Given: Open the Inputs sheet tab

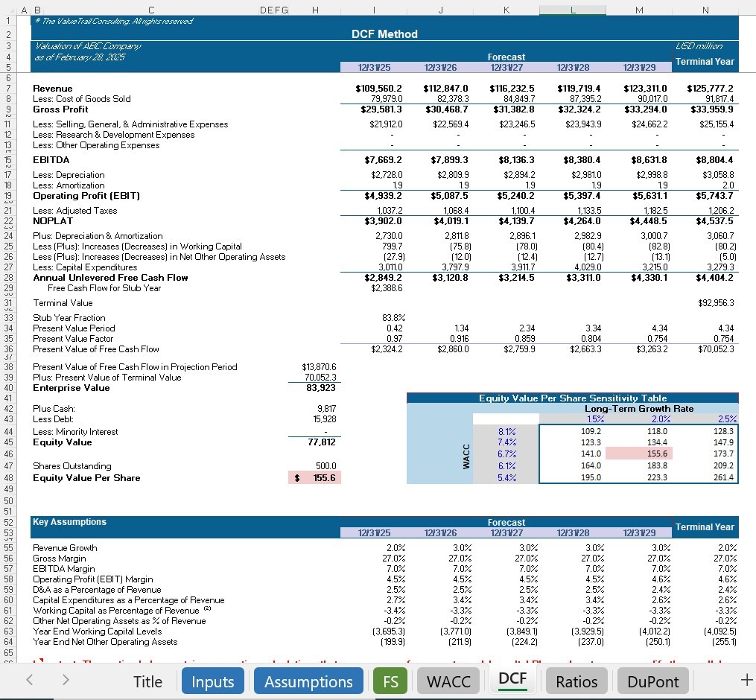Looking at the screenshot, I should (212, 680).
